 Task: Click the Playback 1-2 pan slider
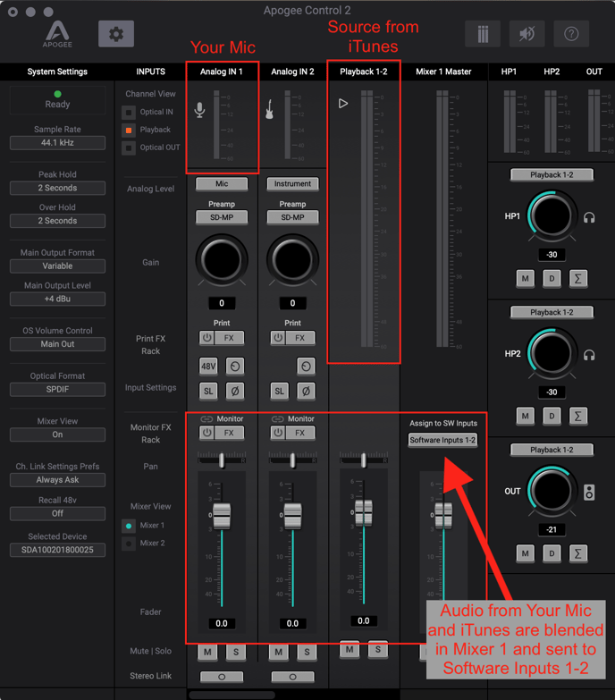tap(364, 460)
